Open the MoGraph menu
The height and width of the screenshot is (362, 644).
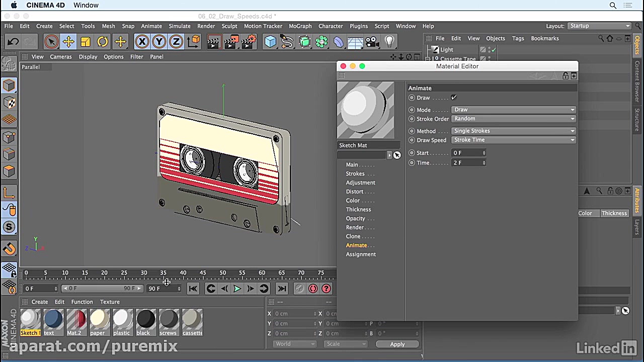click(300, 26)
